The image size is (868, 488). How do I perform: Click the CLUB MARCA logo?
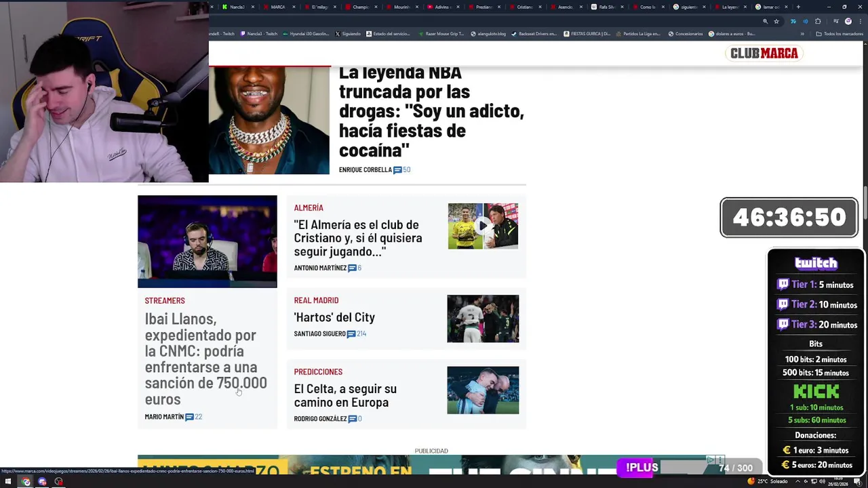coord(764,53)
